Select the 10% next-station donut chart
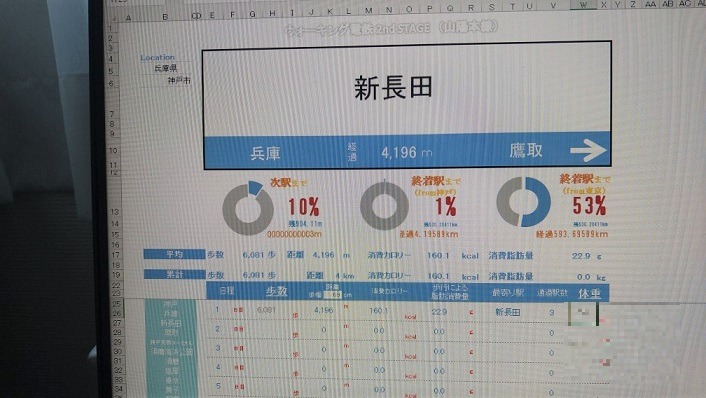The image size is (706, 398). 248,208
